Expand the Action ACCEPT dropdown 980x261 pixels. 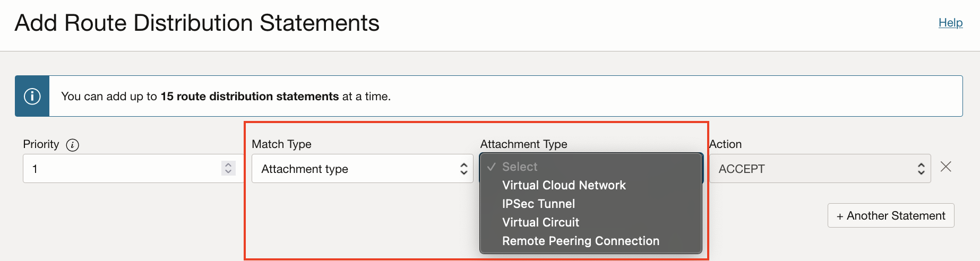[820, 169]
